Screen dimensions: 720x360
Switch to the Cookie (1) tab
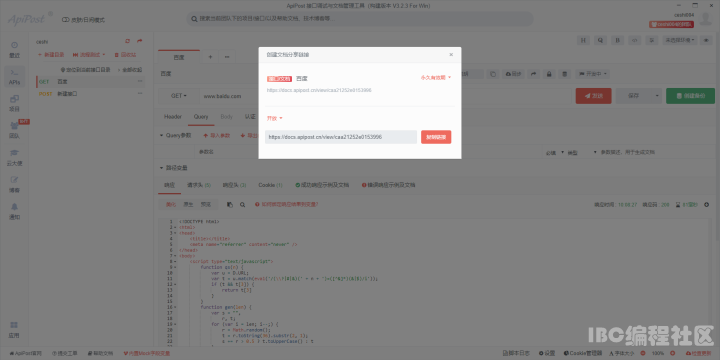pos(270,185)
